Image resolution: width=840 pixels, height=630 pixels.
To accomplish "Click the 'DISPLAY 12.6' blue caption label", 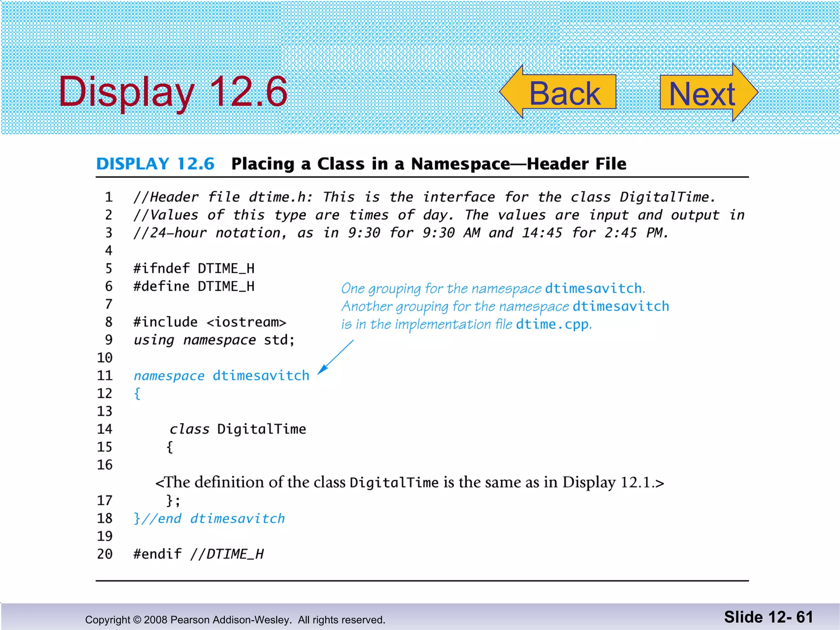I will (x=155, y=164).
